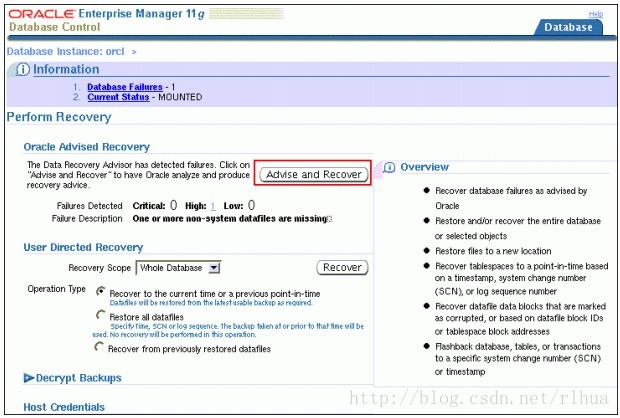
Task: Click the Failures Detected label
Action: coord(90,206)
